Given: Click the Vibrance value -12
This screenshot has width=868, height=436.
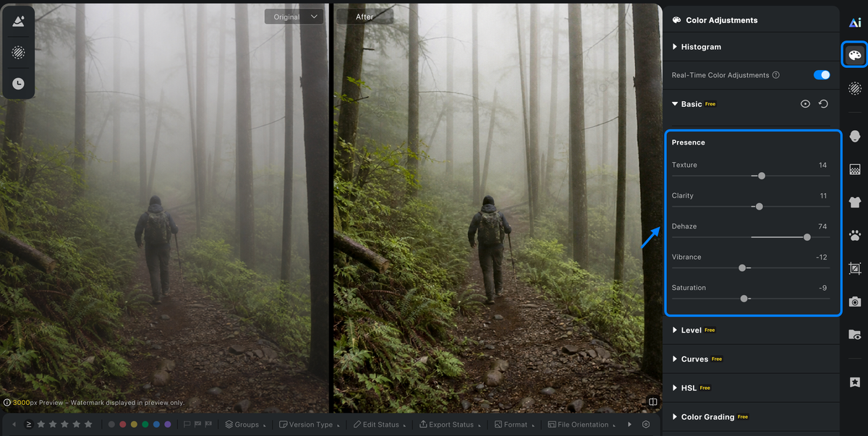Looking at the screenshot, I should tap(821, 257).
